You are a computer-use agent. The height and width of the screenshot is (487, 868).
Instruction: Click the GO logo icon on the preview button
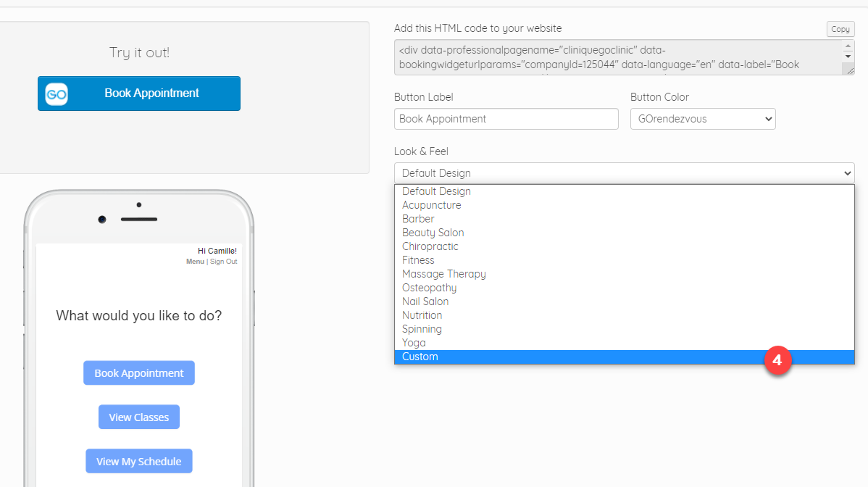(57, 94)
